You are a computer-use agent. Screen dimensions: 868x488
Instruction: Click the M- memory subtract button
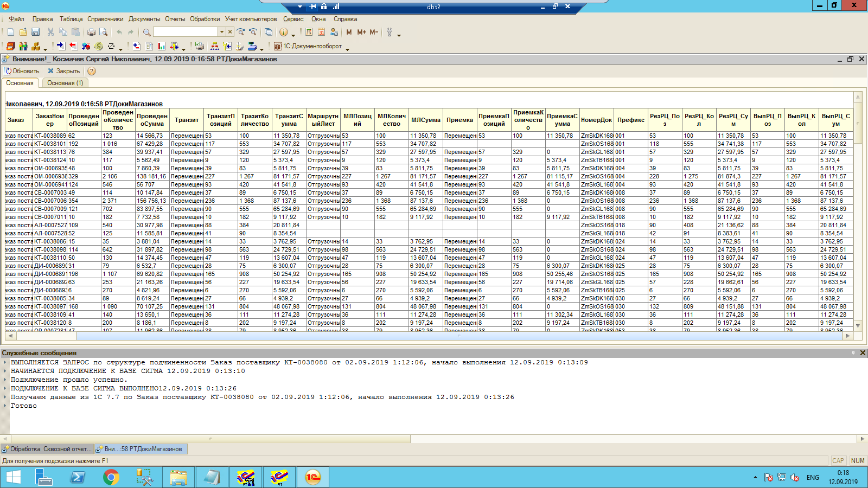(374, 33)
